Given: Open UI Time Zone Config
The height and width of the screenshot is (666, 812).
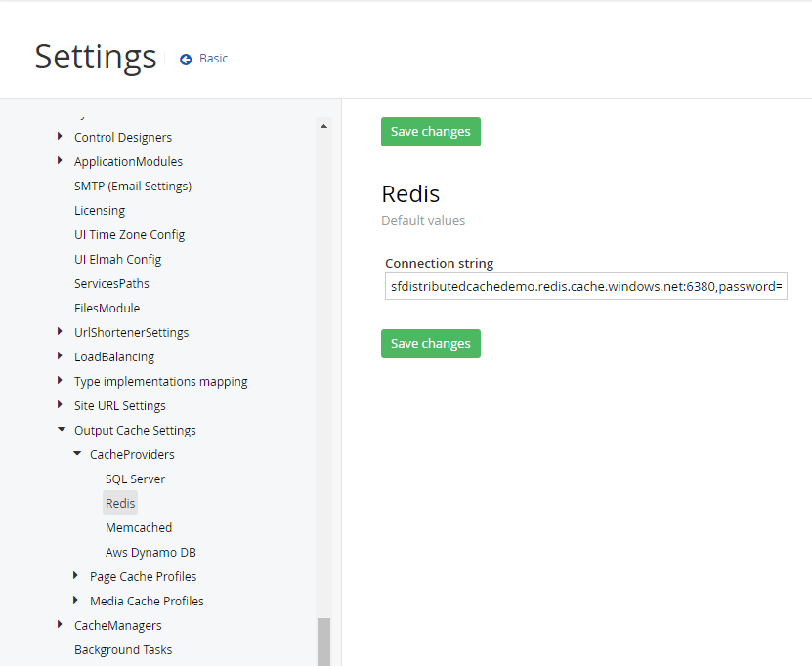Looking at the screenshot, I should [128, 234].
